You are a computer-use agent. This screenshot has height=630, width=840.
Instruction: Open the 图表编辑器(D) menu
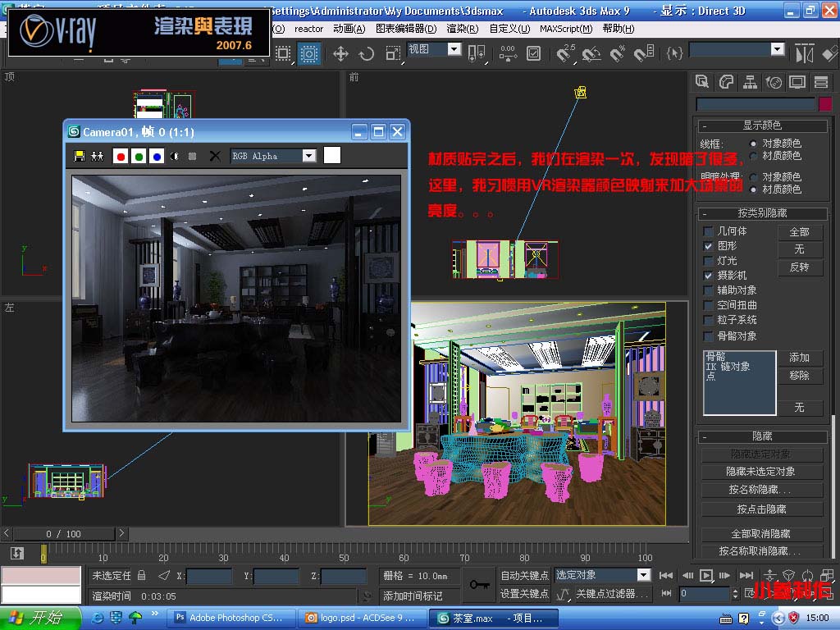click(x=406, y=29)
